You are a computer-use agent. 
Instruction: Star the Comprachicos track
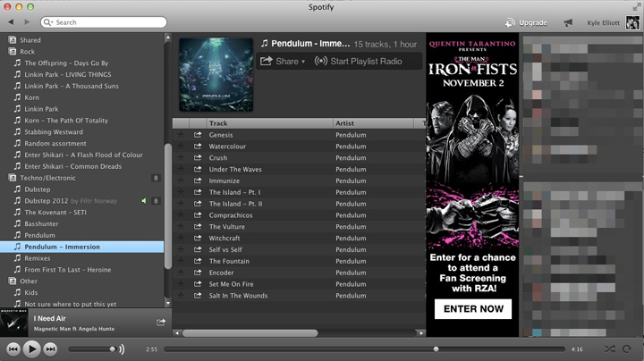pyautogui.click(x=181, y=215)
